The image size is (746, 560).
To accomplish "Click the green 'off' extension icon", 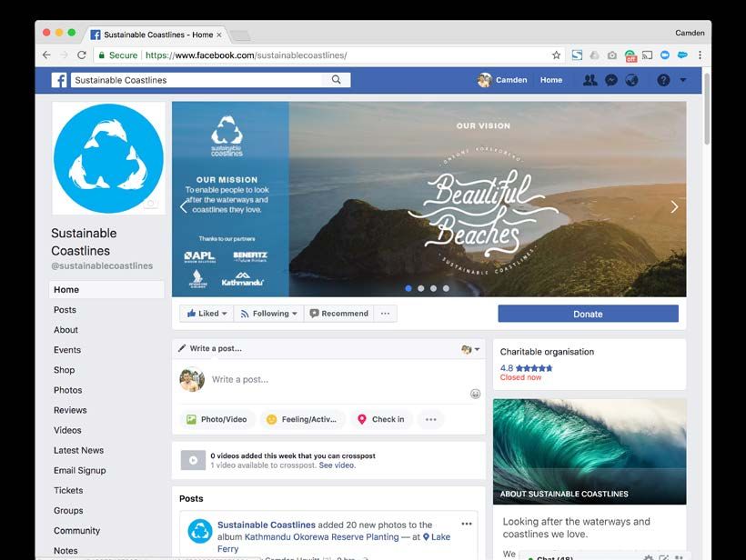I will pos(630,55).
